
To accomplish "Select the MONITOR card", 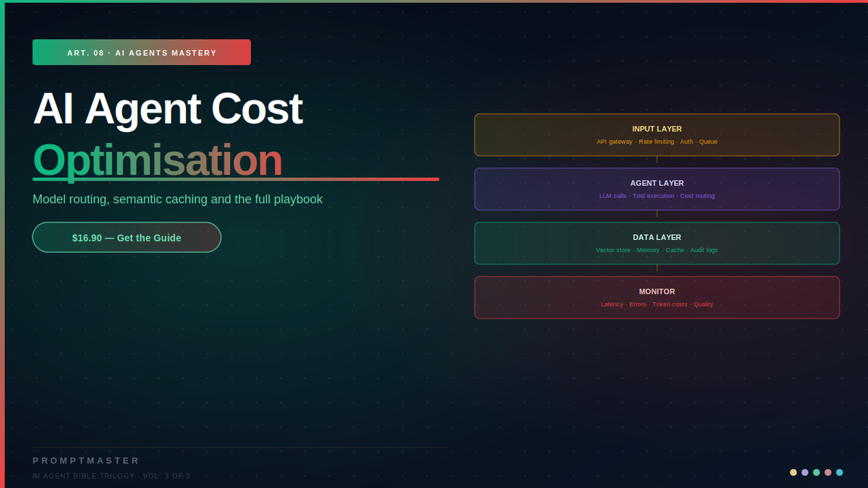I will [657, 297].
